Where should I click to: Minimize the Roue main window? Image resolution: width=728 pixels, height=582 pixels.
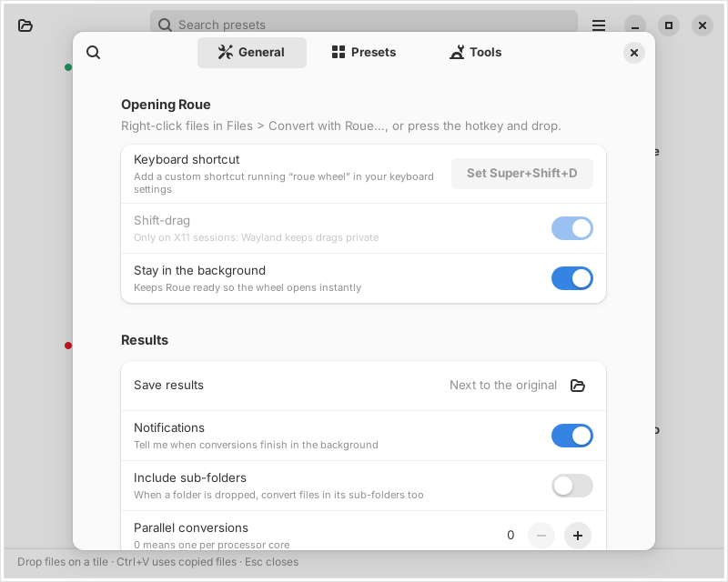[635, 25]
